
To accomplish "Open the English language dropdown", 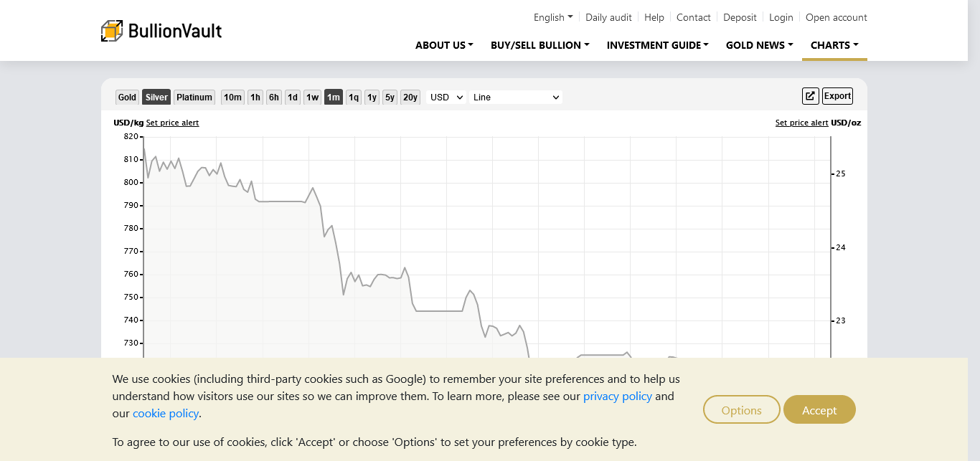I will pos(552,17).
